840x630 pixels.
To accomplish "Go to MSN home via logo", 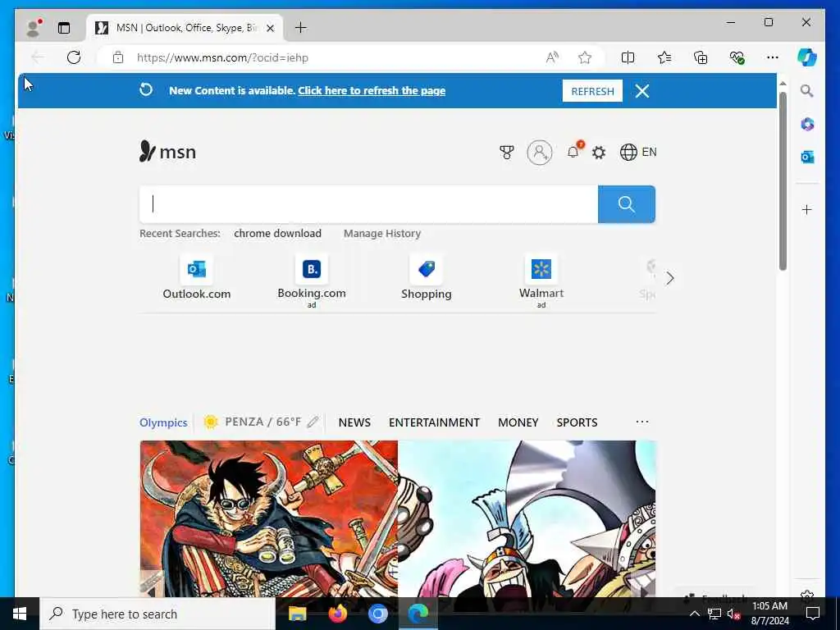I will (x=167, y=152).
